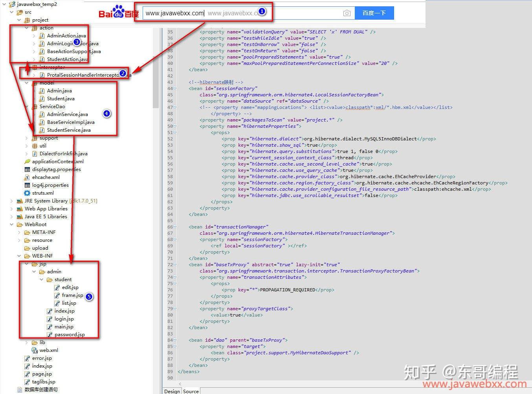Select Web App Libraries icon
This screenshot has width=532, height=394.
(20, 209)
